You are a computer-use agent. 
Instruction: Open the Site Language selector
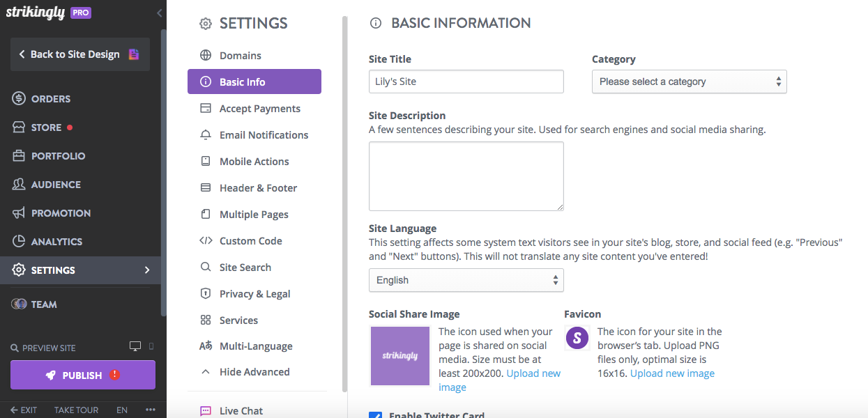tap(466, 280)
